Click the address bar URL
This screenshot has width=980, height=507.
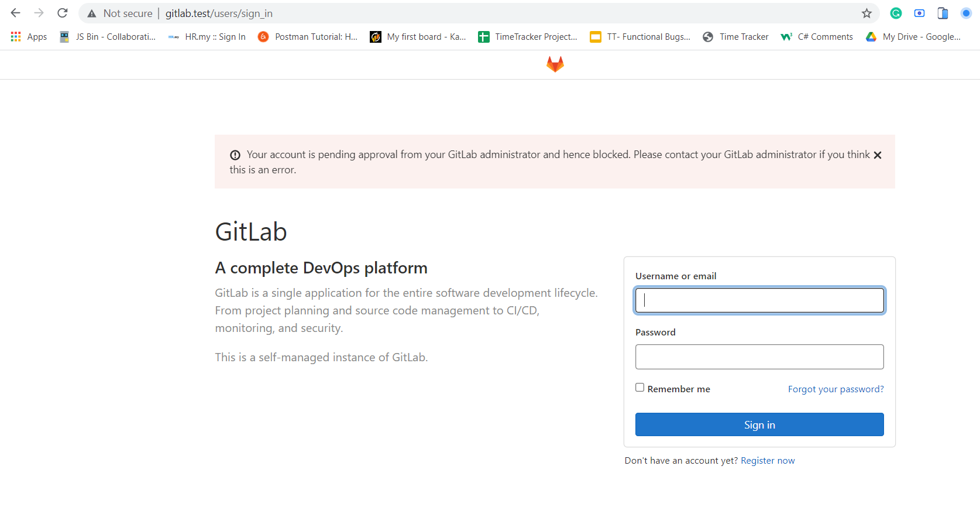click(x=219, y=13)
